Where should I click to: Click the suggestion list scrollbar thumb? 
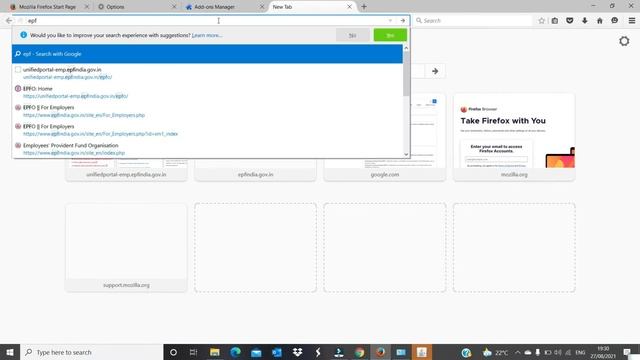point(406,74)
